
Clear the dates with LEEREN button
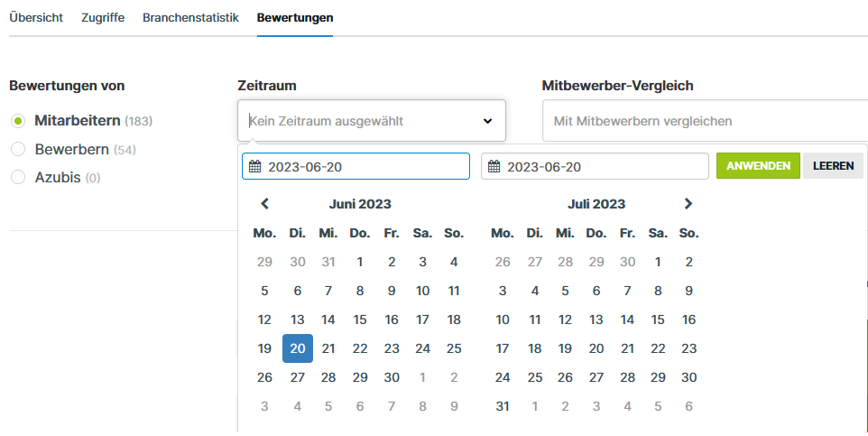point(833,166)
